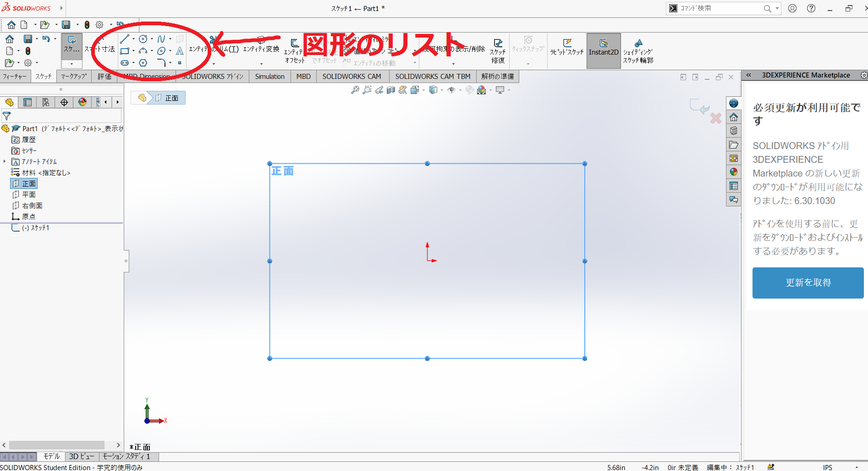Toggle Instant2D mode
868x471 pixels.
(604, 51)
